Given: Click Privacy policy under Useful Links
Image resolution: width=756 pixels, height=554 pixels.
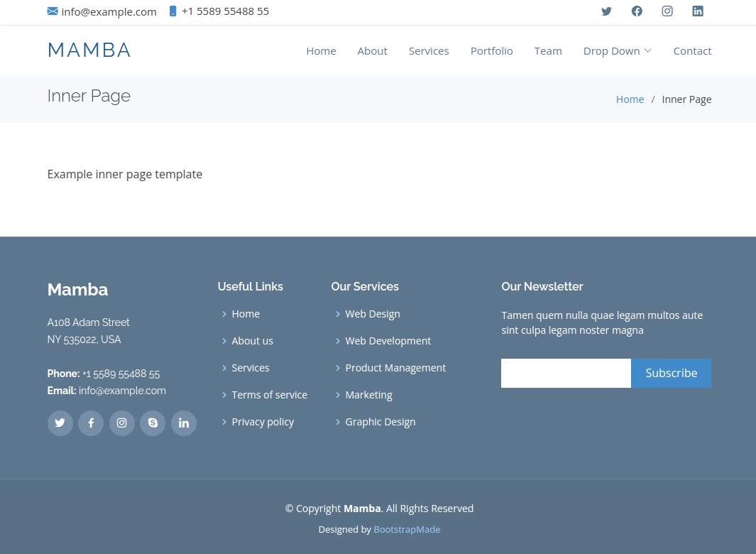Looking at the screenshot, I should pos(263,422).
